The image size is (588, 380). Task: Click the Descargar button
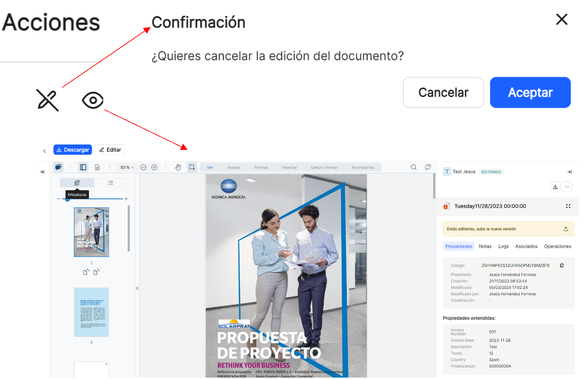pos(73,150)
